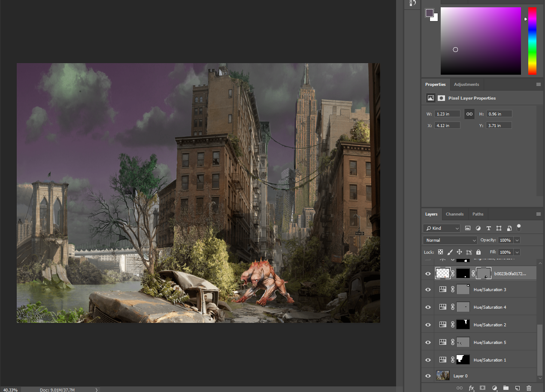This screenshot has width=545, height=392.
Task: Add a layer mask
Action: point(483,388)
